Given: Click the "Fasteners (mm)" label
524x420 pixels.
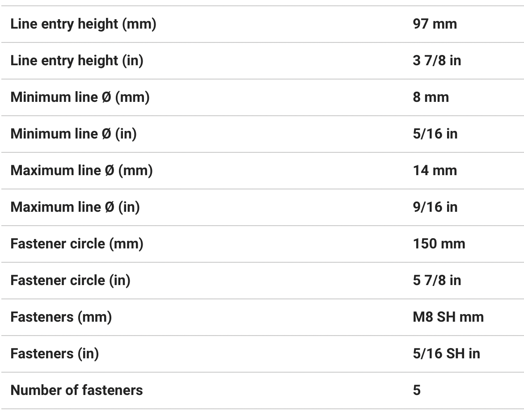Looking at the screenshot, I should point(61,317).
